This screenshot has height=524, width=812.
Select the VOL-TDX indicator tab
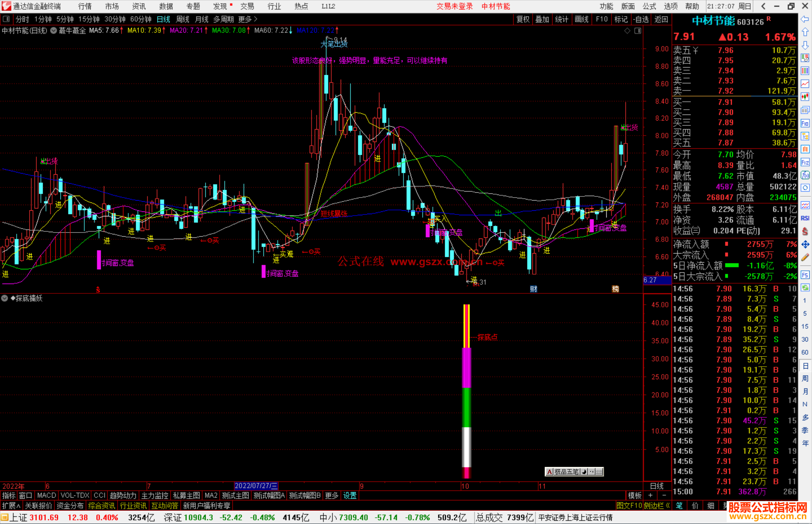[75, 495]
